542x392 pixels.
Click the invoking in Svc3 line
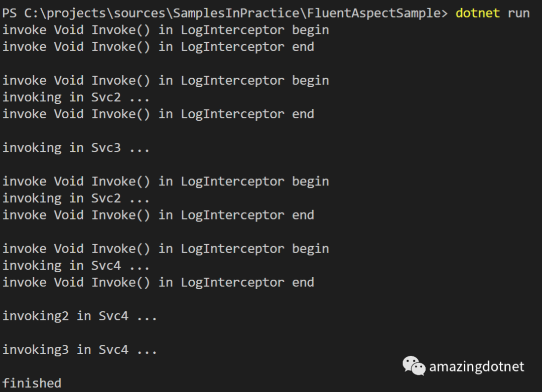76,148
